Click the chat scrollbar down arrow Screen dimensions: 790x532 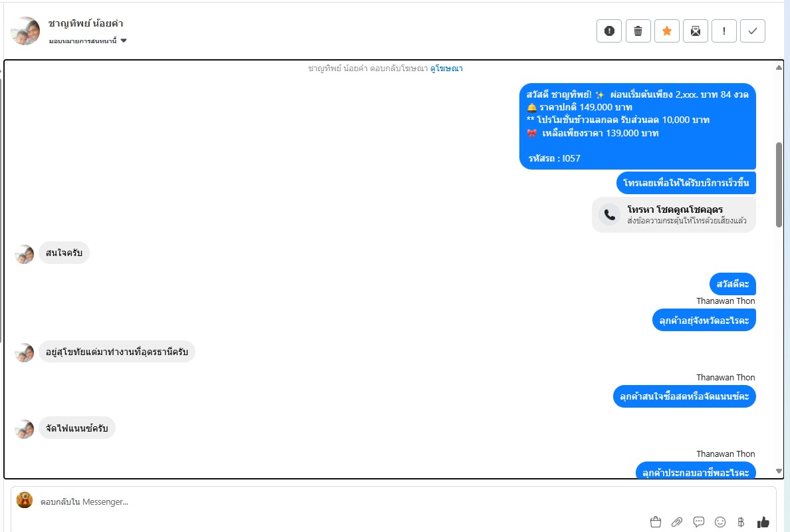pos(779,471)
